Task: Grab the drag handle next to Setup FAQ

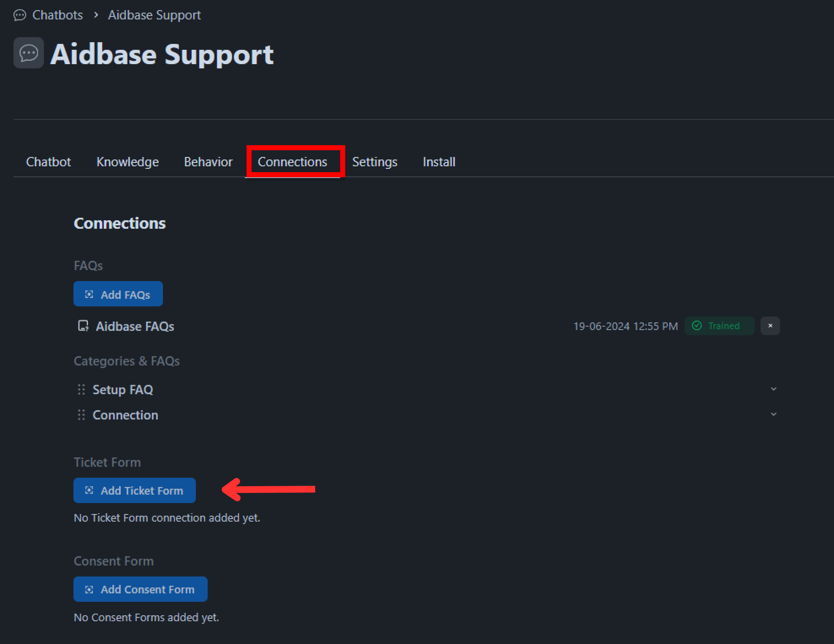Action: pyautogui.click(x=81, y=390)
